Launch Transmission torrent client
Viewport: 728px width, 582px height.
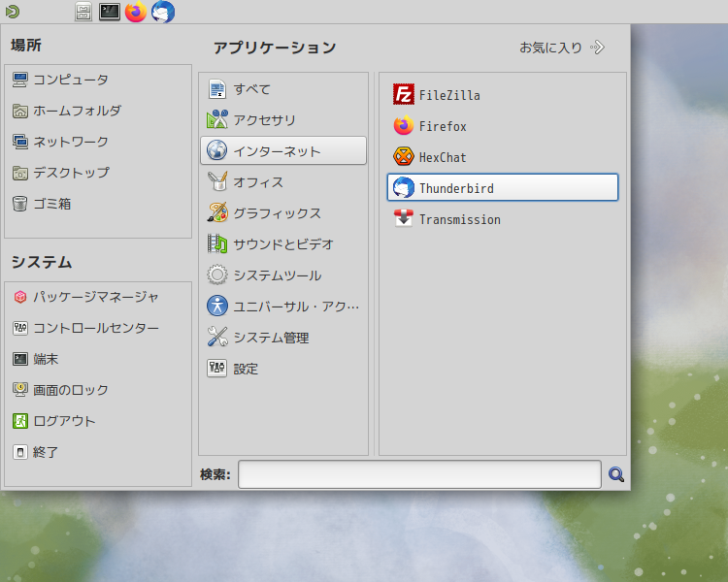pos(503,219)
